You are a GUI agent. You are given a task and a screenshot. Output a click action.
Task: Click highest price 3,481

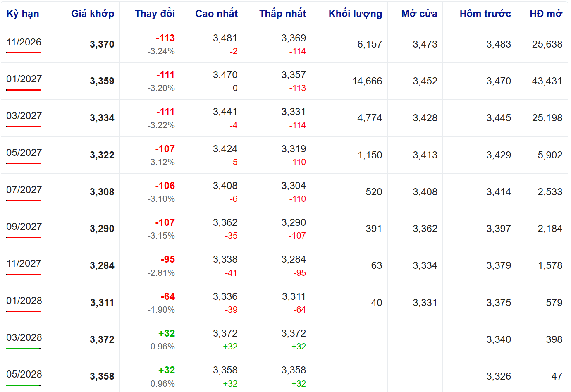click(225, 38)
